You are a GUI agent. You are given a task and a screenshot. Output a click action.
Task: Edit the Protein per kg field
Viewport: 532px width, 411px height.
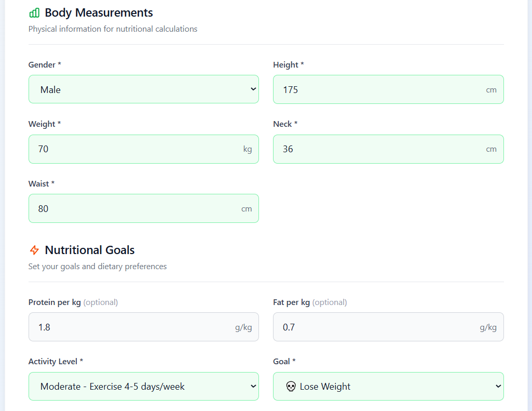coord(130,327)
